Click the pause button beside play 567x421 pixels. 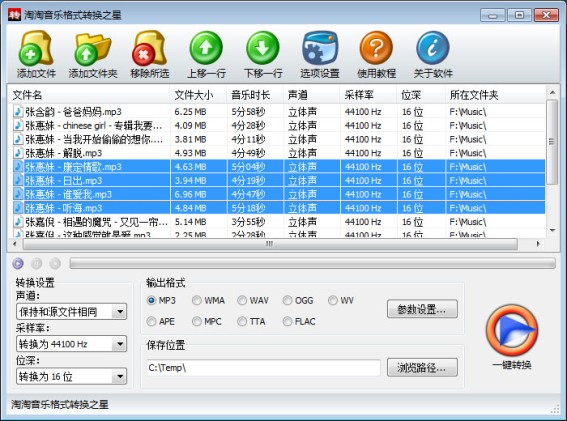pyautogui.click(x=37, y=263)
